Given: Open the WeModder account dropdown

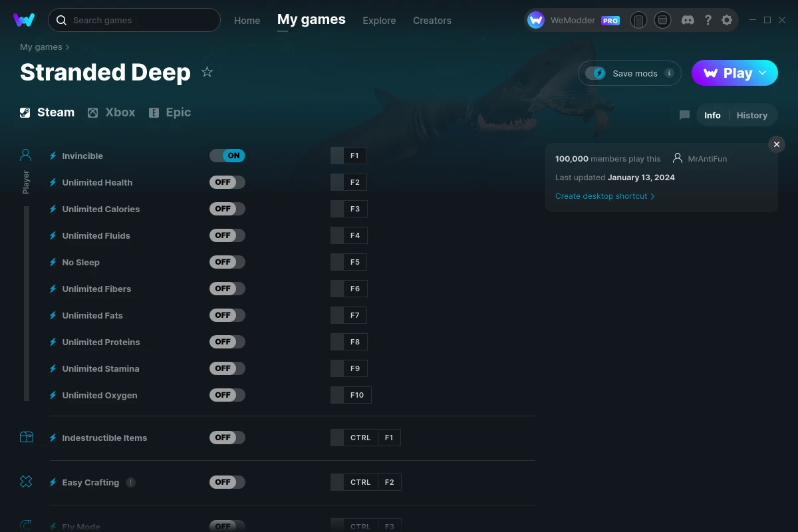Looking at the screenshot, I should tap(573, 20).
